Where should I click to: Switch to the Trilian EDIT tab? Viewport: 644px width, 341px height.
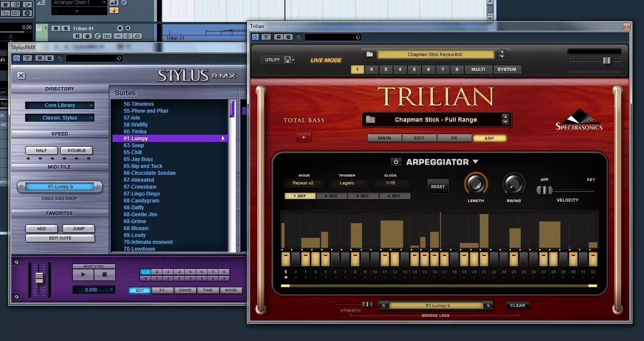[x=419, y=138]
